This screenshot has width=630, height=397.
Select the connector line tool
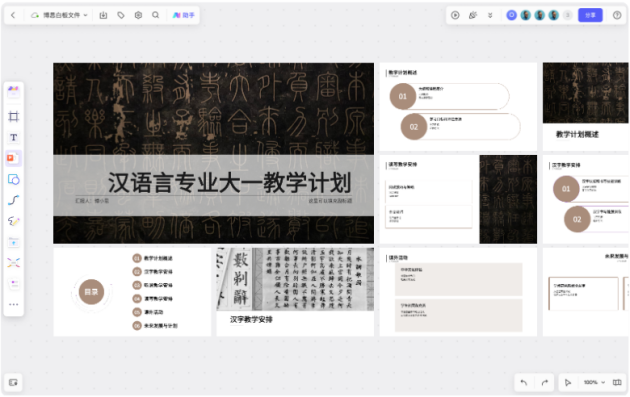point(14,200)
